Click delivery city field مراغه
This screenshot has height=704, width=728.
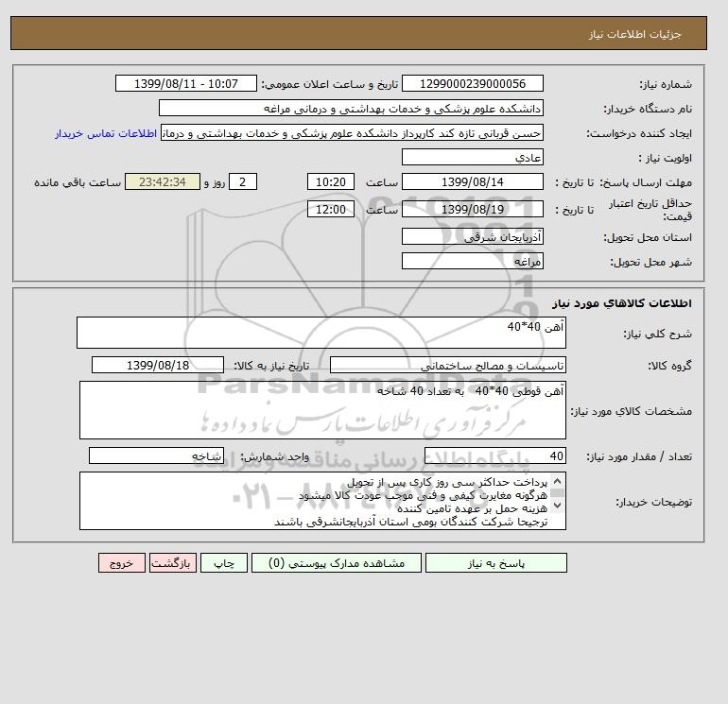tap(472, 261)
